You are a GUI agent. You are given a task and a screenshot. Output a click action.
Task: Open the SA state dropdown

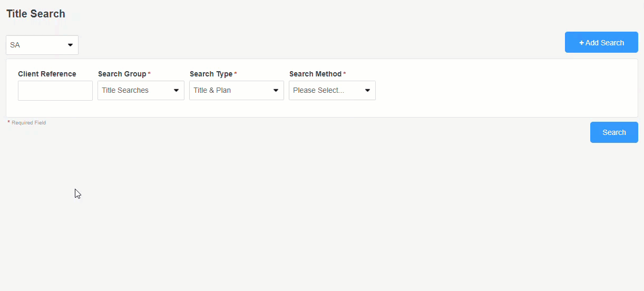42,45
